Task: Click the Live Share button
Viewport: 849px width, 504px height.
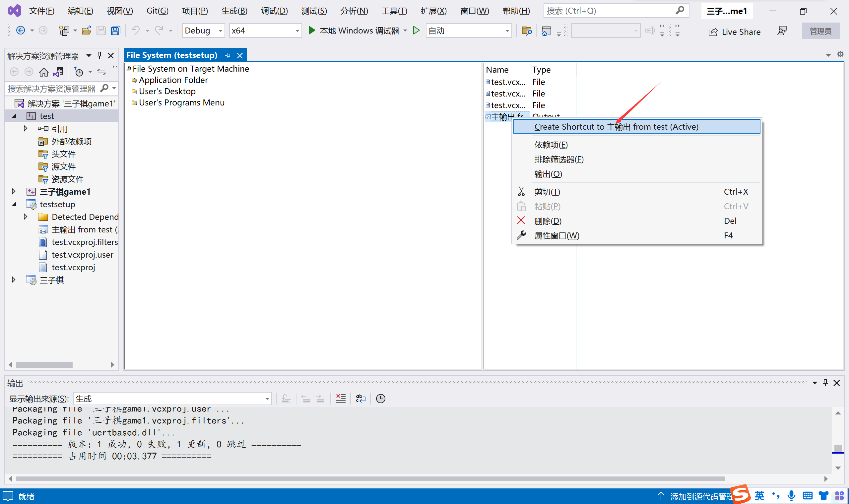Action: coord(735,31)
